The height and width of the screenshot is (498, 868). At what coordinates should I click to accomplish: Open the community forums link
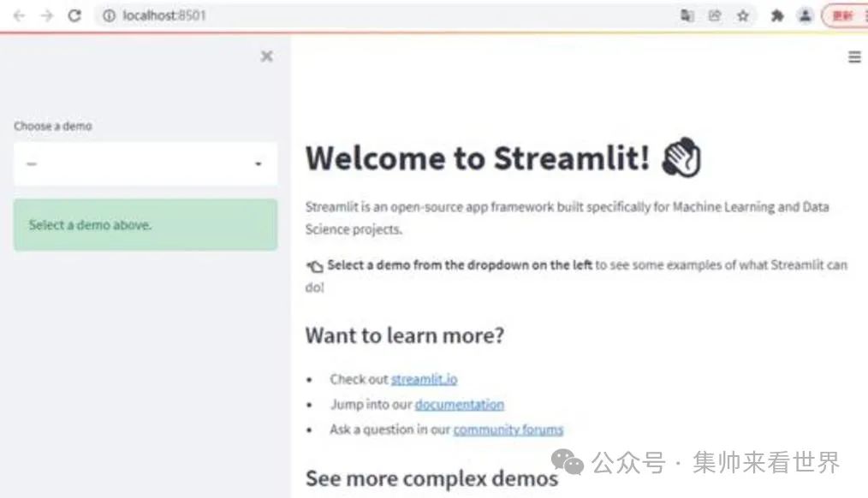coord(508,430)
